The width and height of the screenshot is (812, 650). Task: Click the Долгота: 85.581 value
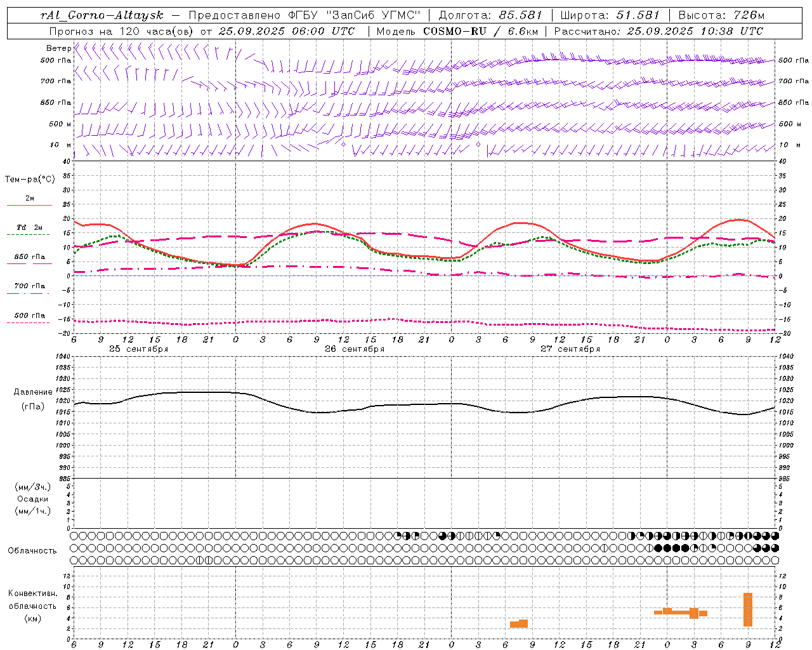[x=492, y=15]
